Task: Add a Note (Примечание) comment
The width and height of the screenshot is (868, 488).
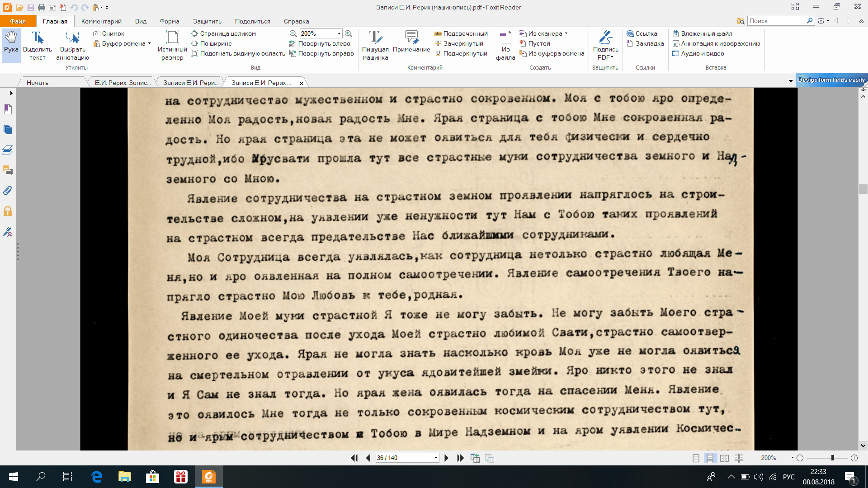Action: 411,42
